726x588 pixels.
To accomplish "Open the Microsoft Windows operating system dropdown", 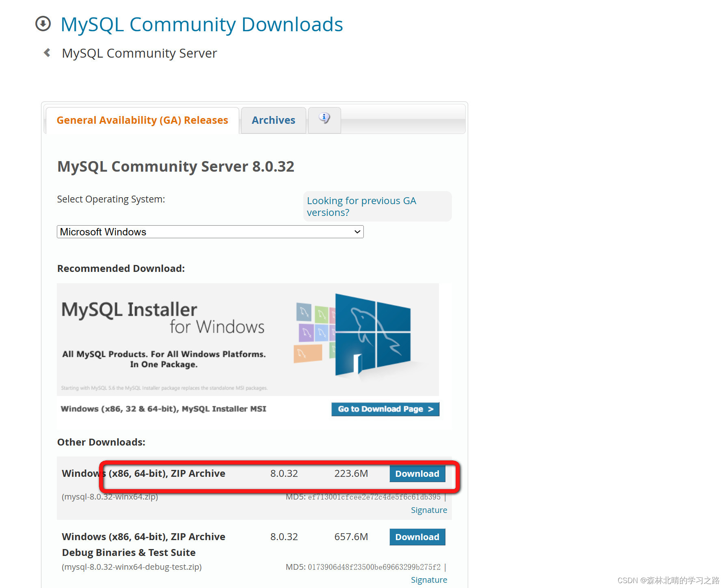I will pyautogui.click(x=210, y=232).
